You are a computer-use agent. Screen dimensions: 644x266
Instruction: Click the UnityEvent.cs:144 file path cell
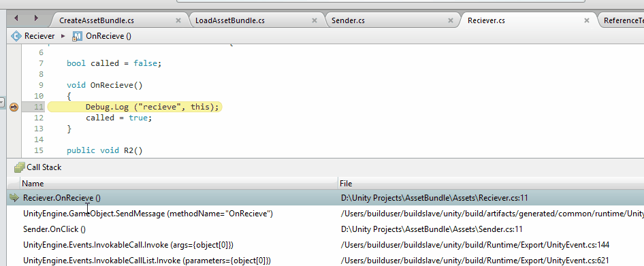(475, 245)
